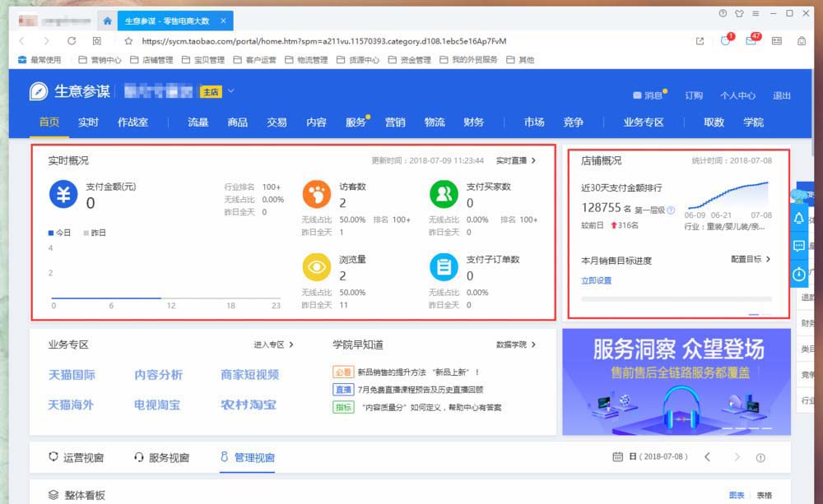Open 进入专区 link
Image resolution: width=823 pixels, height=504 pixels.
(x=273, y=344)
